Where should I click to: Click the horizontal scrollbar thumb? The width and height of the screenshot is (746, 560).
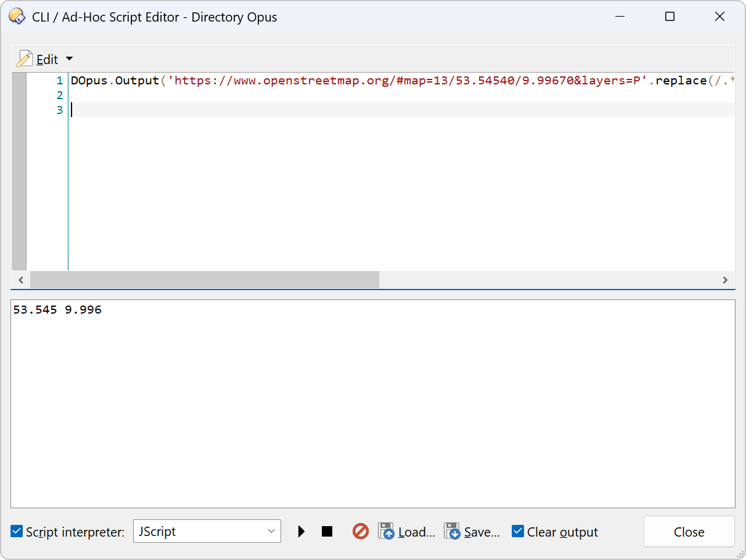204,280
